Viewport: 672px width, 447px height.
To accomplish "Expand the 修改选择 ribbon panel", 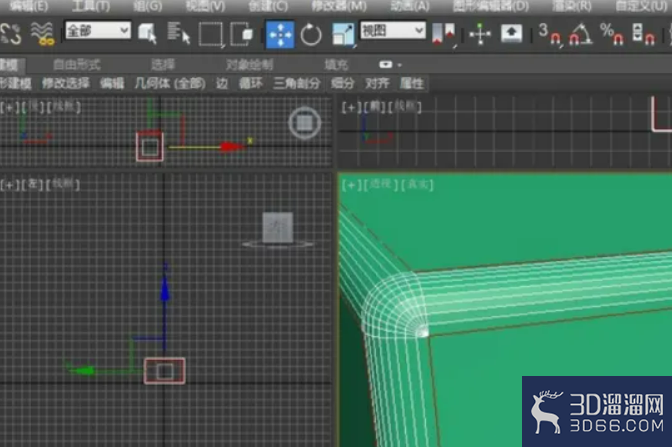I will 66,83.
